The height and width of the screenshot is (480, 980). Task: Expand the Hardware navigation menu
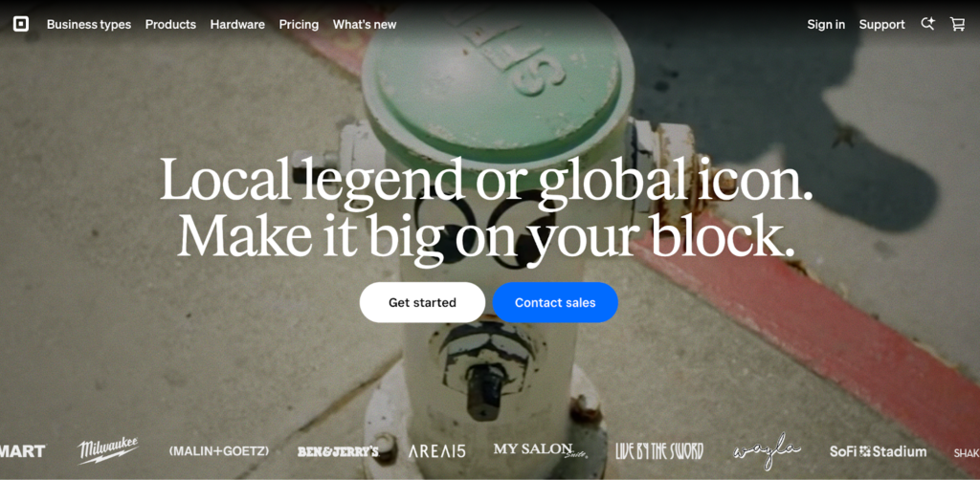coord(237,24)
